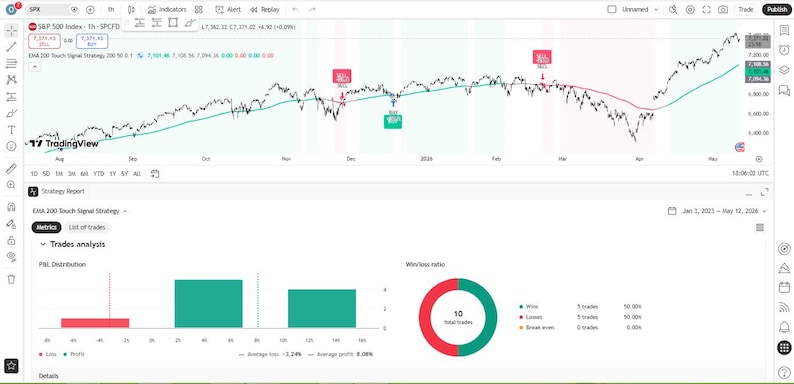Click the Trade button
Viewport: 794px width, 384px height.
click(x=745, y=9)
